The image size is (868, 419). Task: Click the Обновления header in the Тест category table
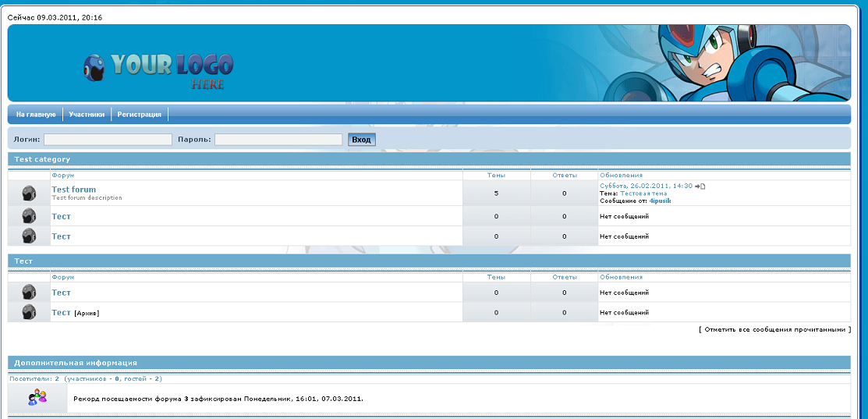point(621,277)
